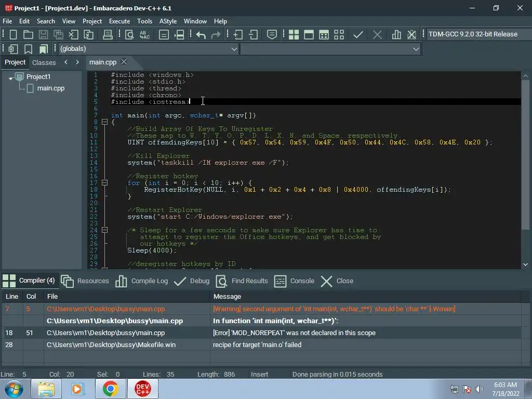
Task: Click the editor scrollbar down arrow
Action: pos(526,264)
